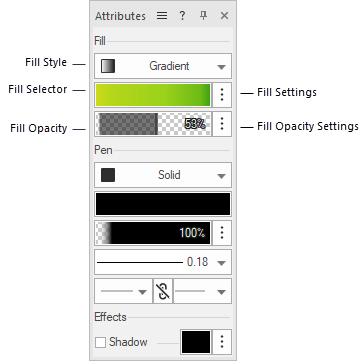This screenshot has height=361, width=361.
Task: Expand the Gradient fill style dropdown
Action: (x=163, y=66)
